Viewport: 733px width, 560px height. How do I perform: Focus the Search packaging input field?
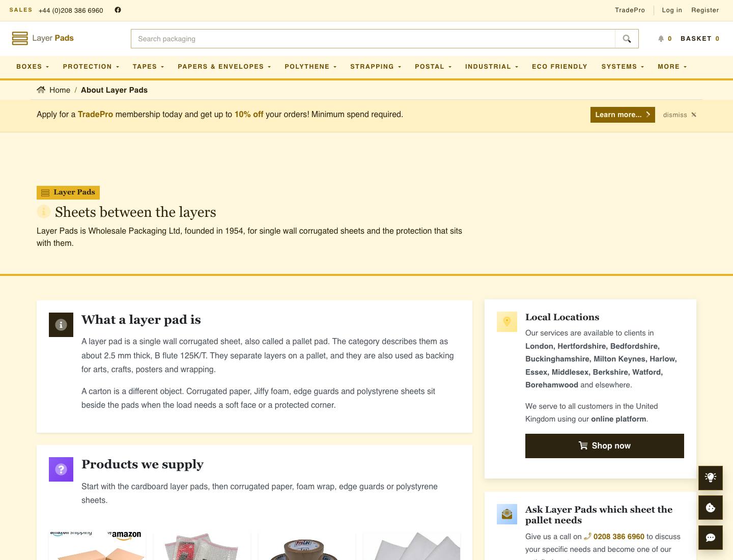[373, 39]
